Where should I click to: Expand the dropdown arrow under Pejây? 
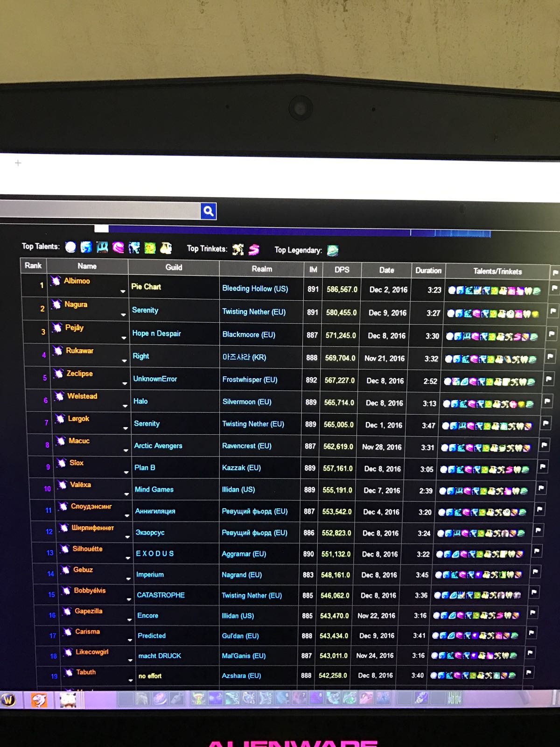click(x=124, y=338)
